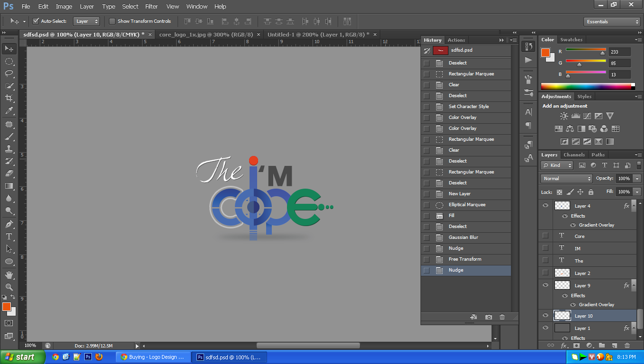
Task: Select Gaussian Blur history state
Action: coord(463,237)
